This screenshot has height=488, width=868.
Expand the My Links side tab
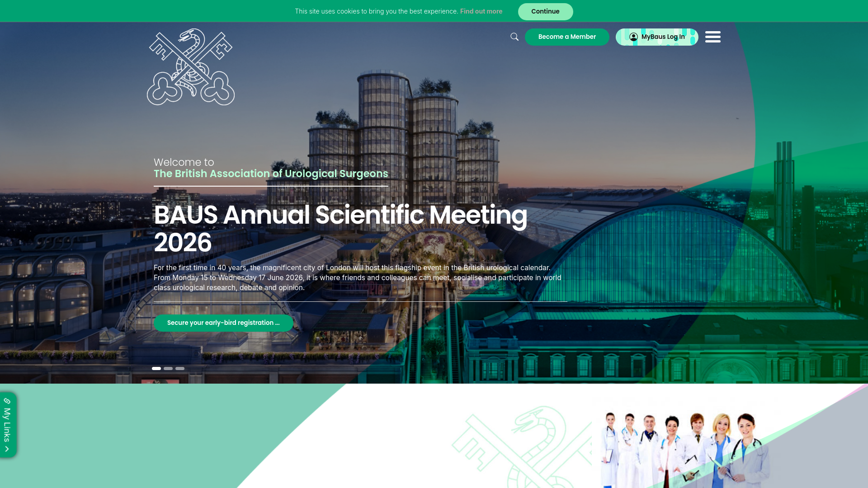point(8,425)
